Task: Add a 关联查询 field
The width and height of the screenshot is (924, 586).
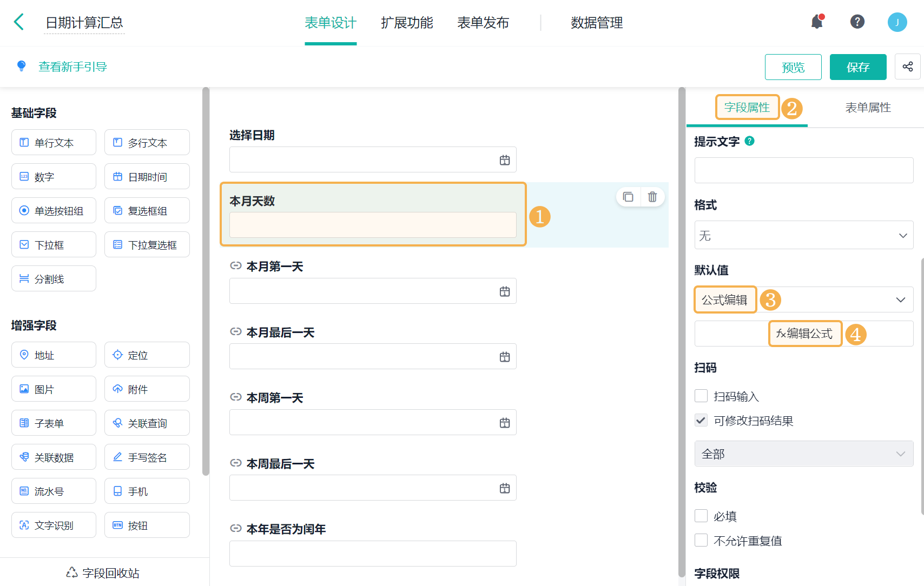Action: pyautogui.click(x=147, y=423)
